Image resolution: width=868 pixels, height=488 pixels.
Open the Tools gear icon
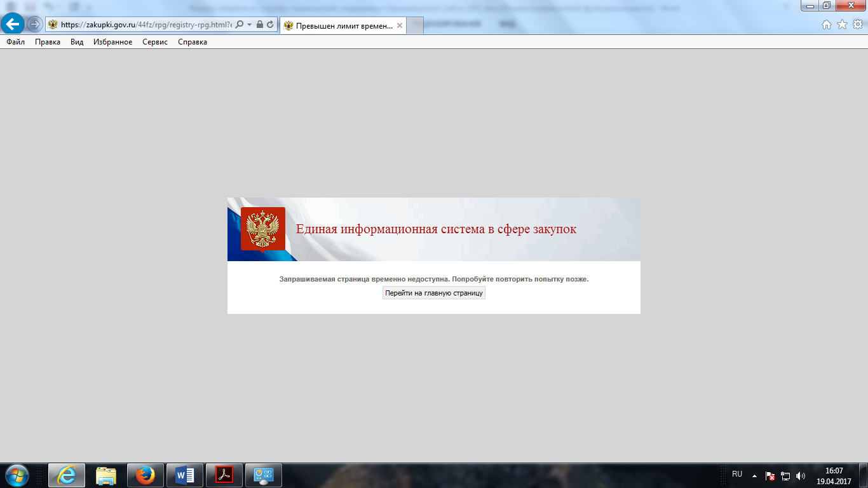pyautogui.click(x=857, y=25)
